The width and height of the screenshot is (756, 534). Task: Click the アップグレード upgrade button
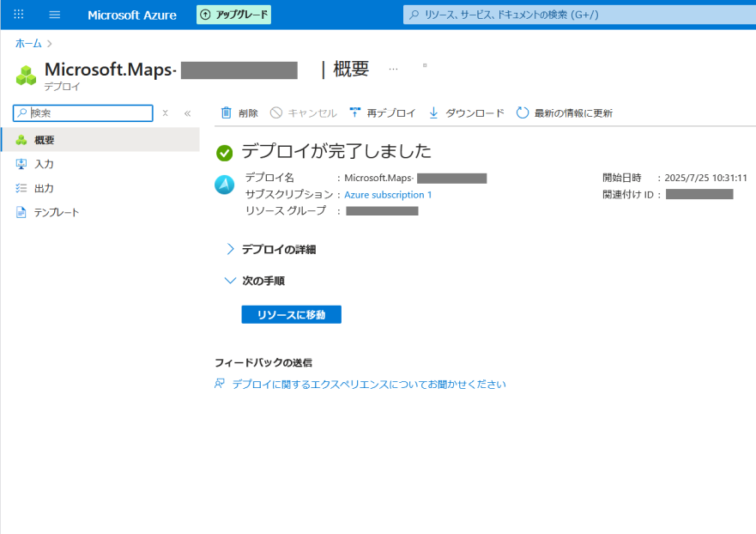point(234,15)
